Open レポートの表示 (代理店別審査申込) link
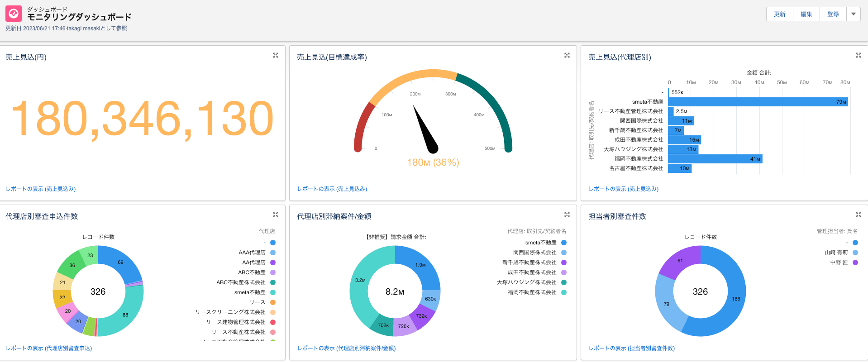Screen dimensions: 868x363 tap(49, 348)
